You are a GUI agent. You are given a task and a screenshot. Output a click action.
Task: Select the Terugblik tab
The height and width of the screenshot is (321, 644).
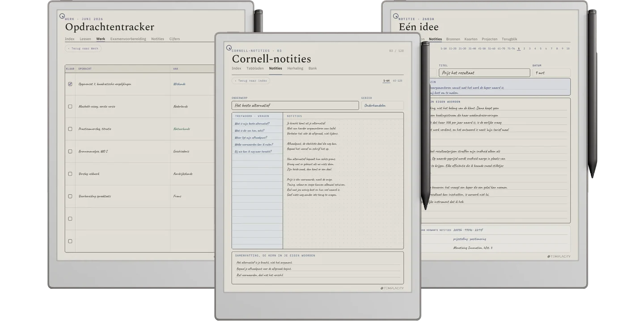[509, 39]
